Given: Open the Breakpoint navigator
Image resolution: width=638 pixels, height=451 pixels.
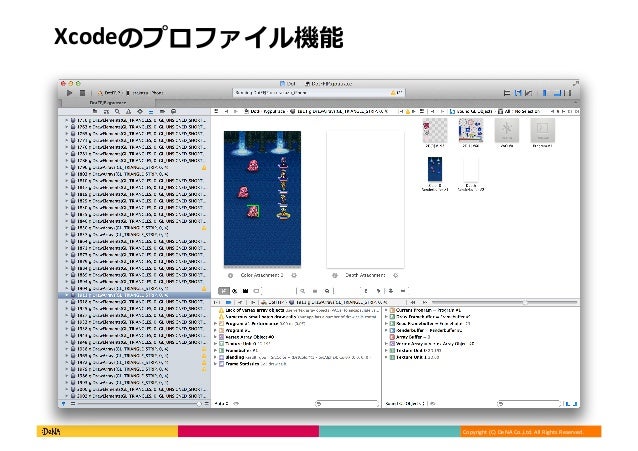Looking at the screenshot, I should [162, 111].
